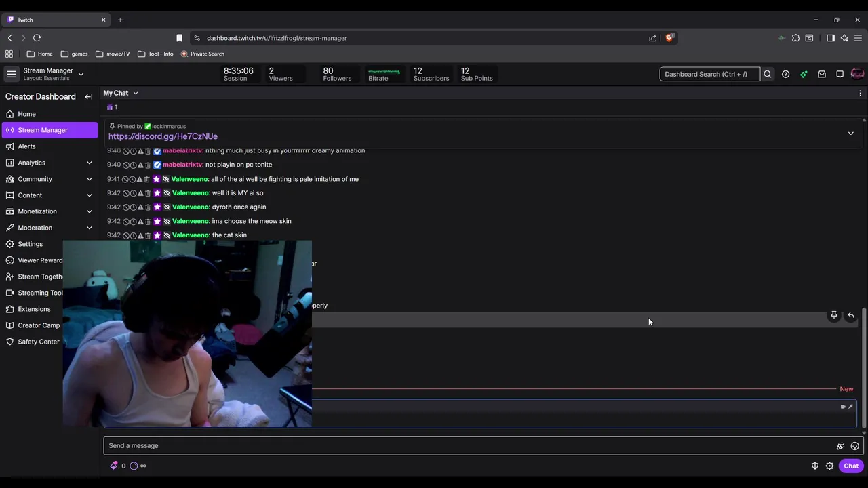Open the chat panel three-dot options

point(860,93)
